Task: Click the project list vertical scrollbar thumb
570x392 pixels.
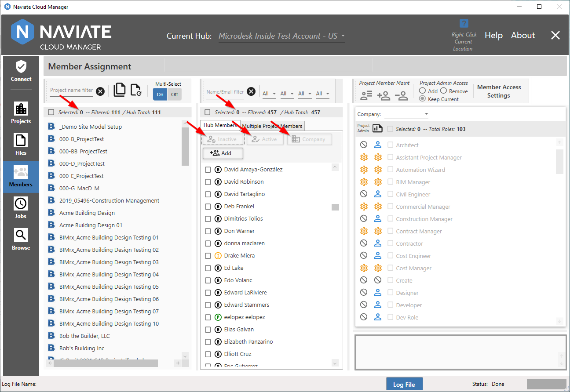Action: click(185, 147)
